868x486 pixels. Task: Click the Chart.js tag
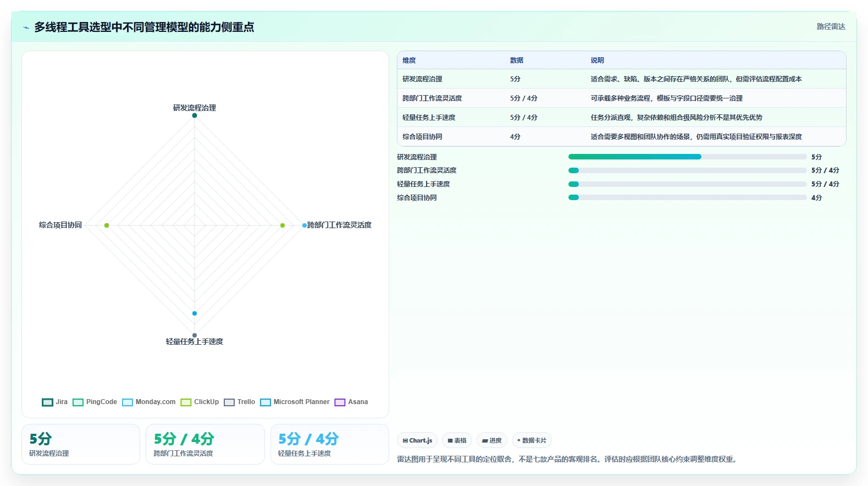[417, 440]
